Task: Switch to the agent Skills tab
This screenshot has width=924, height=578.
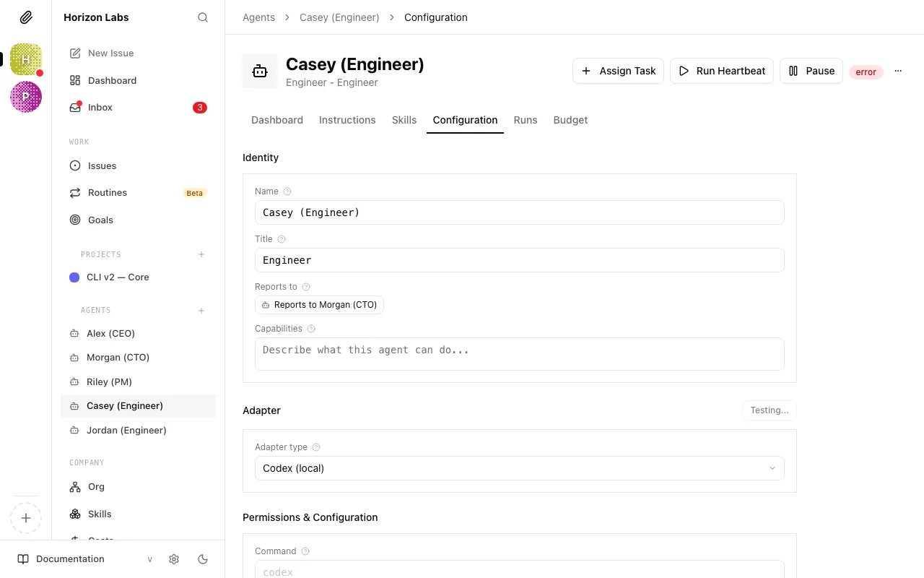Action: click(404, 120)
